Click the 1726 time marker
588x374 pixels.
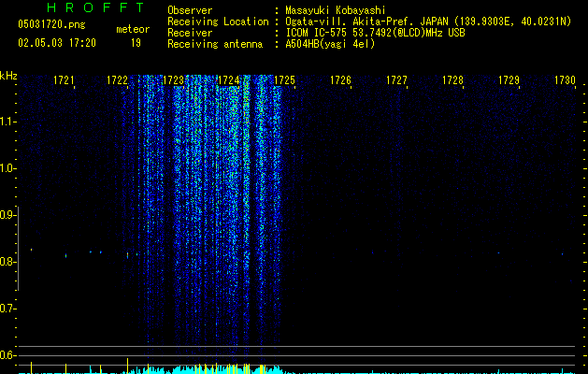[x=340, y=80]
